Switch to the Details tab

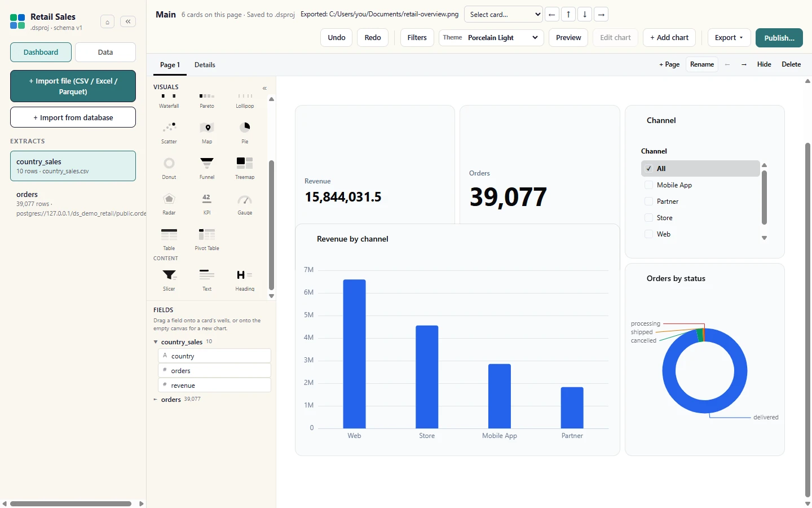click(205, 65)
